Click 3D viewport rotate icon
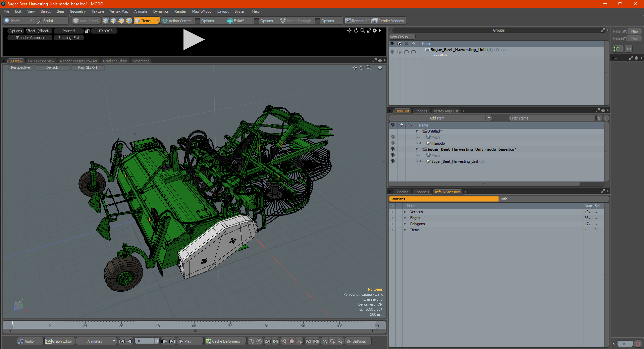 pos(361,68)
